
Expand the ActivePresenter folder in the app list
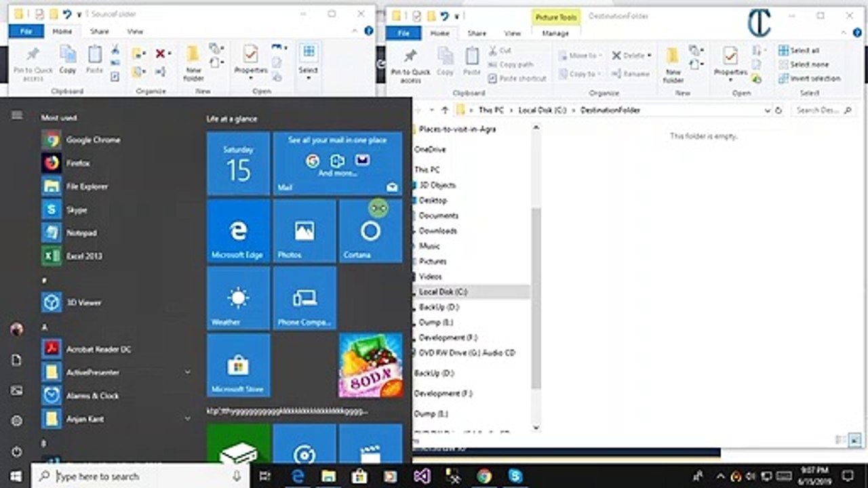(x=188, y=372)
